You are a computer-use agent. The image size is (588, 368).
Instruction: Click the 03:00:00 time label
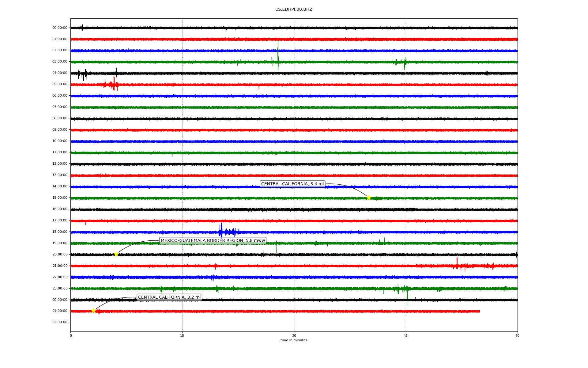pyautogui.click(x=60, y=61)
